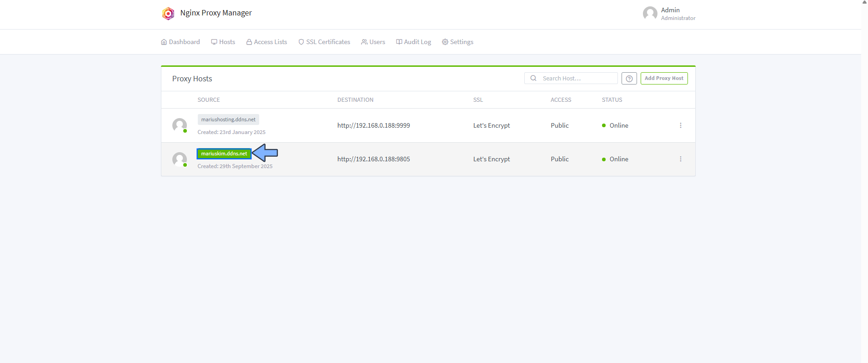Open the mariuskim.ddns.net source link
The image size is (868, 363).
(224, 154)
